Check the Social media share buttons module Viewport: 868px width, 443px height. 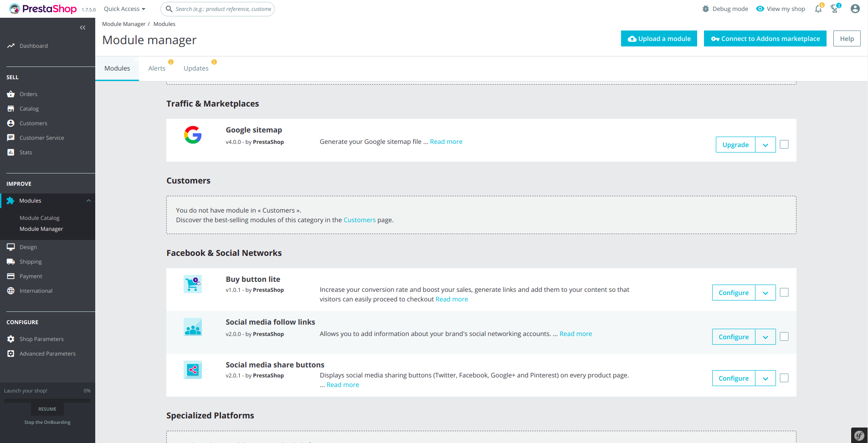coord(784,378)
